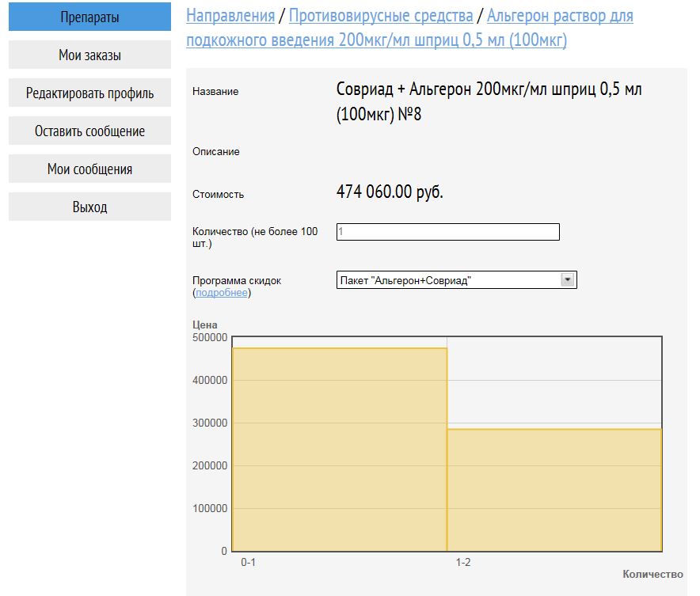Open the Препараты section
Screen dimensions: 700x596
click(x=89, y=17)
